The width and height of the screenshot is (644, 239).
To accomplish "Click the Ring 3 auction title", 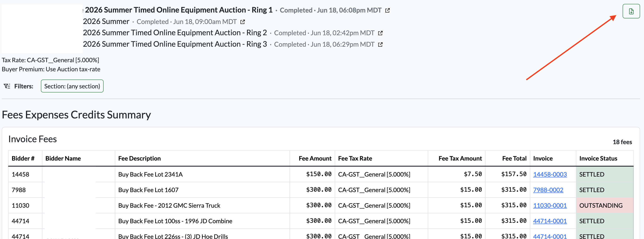I will [175, 44].
